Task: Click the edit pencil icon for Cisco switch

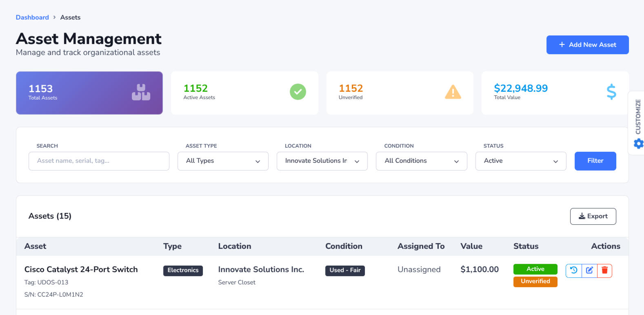Action: [x=589, y=271]
